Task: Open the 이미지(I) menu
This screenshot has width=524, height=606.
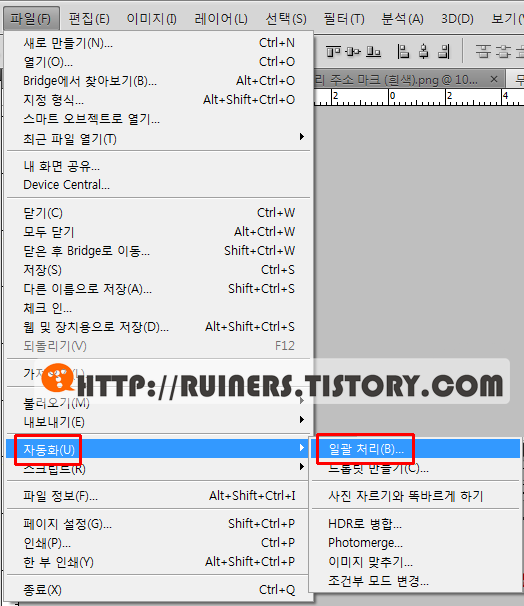Action: [151, 19]
